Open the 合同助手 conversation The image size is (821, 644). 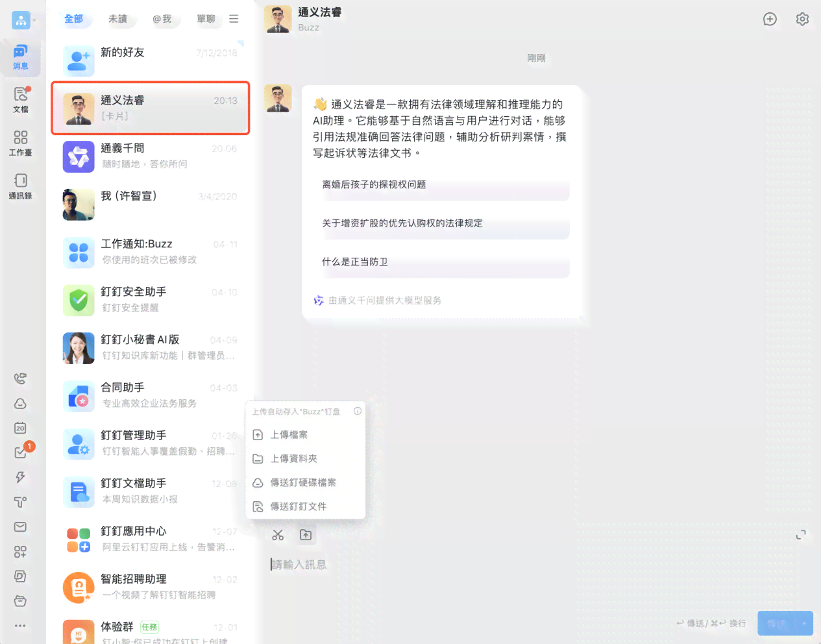click(x=151, y=395)
